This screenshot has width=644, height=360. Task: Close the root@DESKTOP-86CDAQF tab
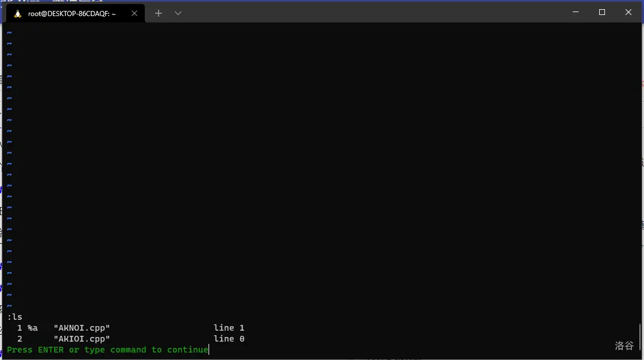click(x=134, y=14)
